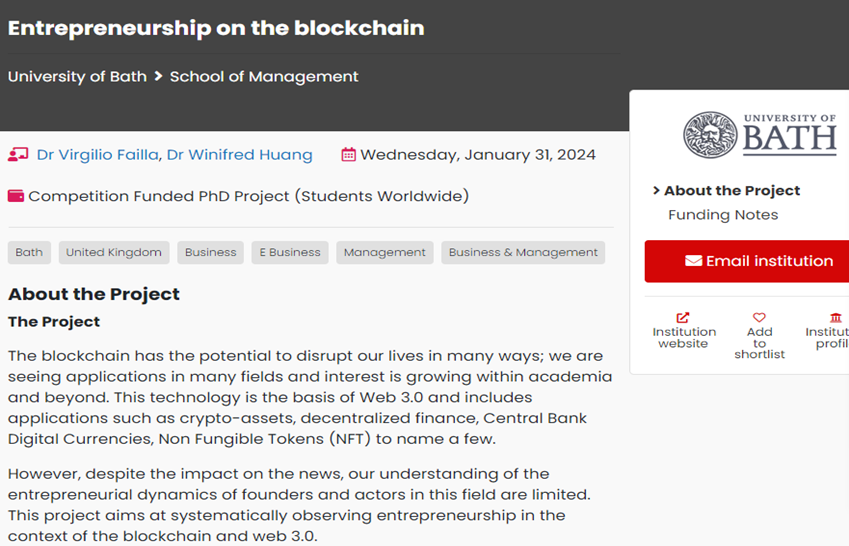Click the calendar icon next to the date

348,155
